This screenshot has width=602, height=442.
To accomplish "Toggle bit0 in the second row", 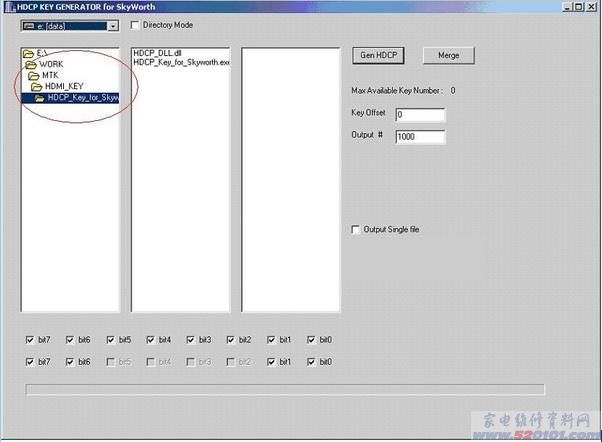I will [x=311, y=362].
